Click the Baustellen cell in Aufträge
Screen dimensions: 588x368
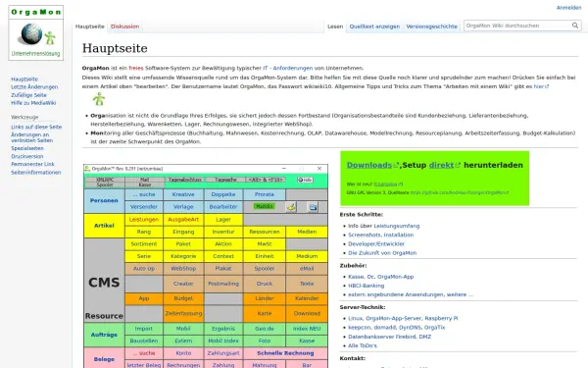[x=144, y=341]
